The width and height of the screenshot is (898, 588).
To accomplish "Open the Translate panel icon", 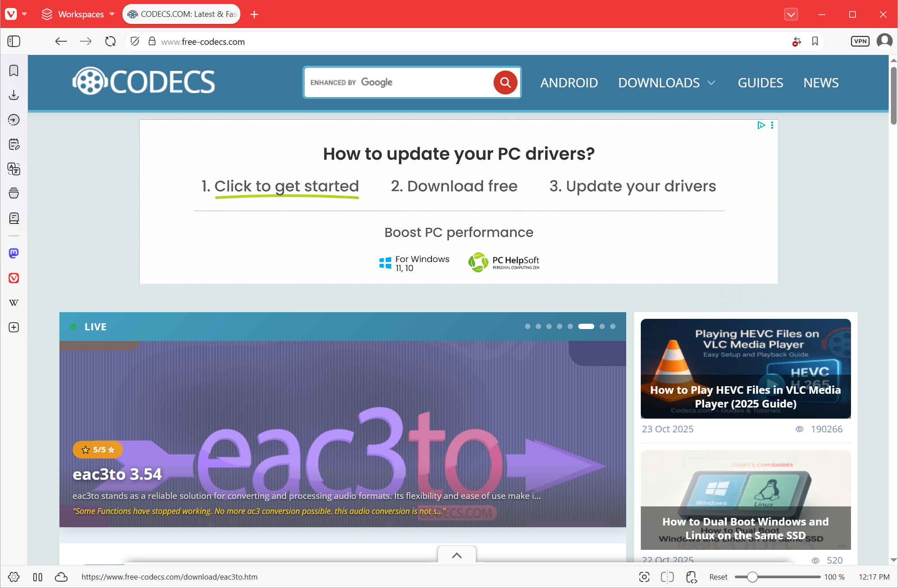I will click(x=14, y=169).
